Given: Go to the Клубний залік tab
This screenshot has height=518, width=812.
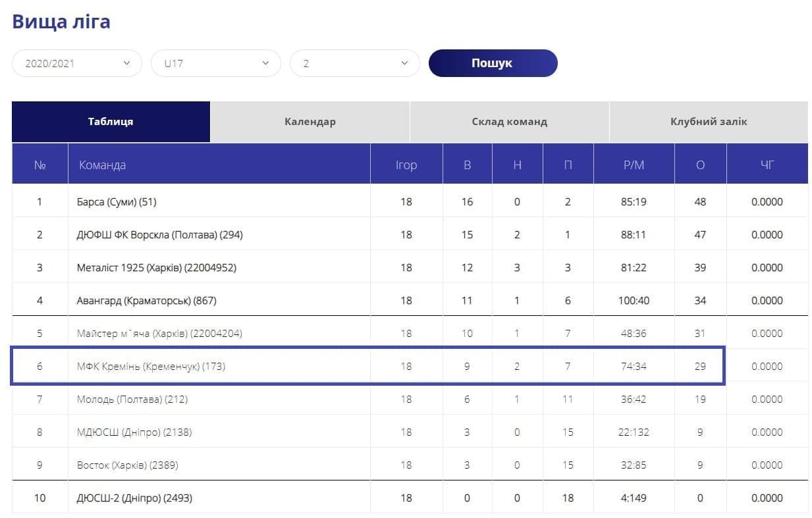Looking at the screenshot, I should coord(709,122).
